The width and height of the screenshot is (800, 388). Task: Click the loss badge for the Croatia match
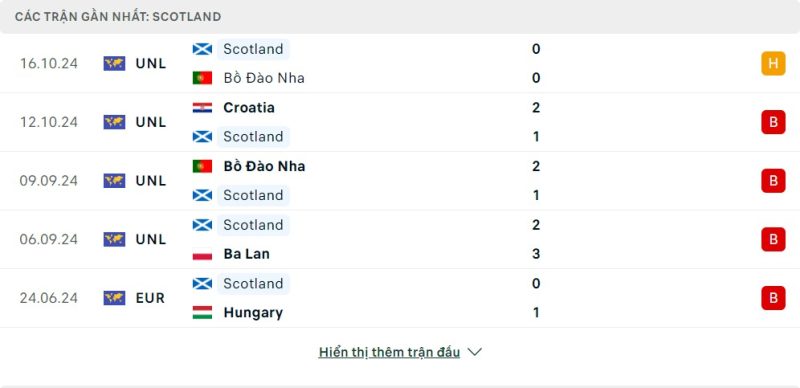point(773,123)
